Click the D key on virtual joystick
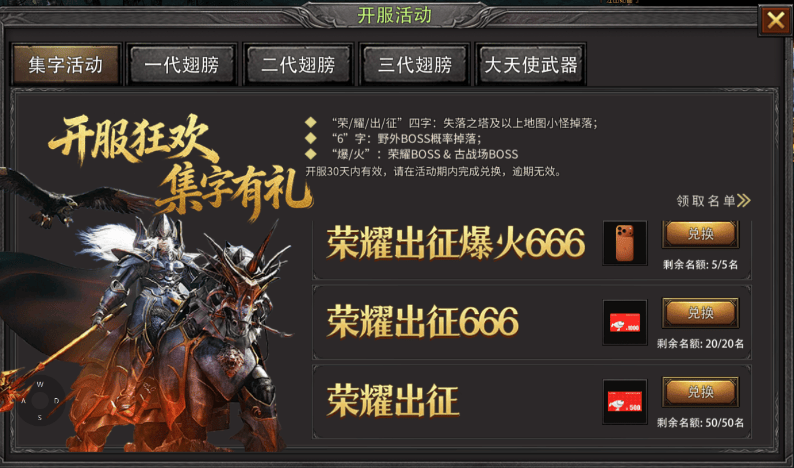 [56, 401]
